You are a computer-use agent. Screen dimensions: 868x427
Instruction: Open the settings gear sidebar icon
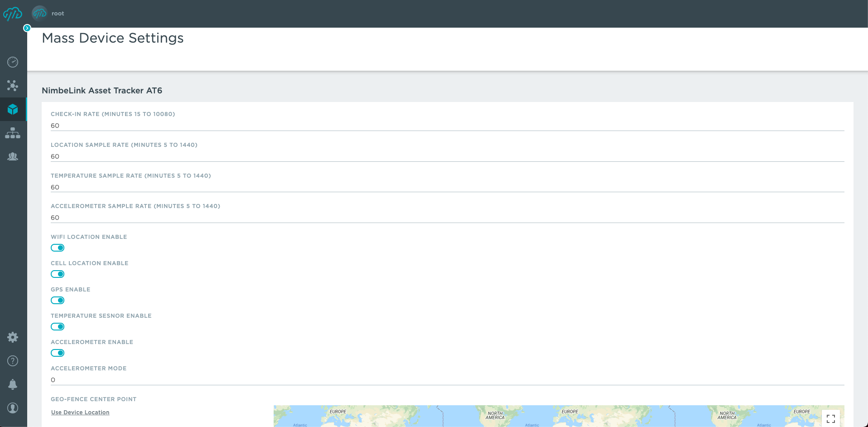(13, 337)
